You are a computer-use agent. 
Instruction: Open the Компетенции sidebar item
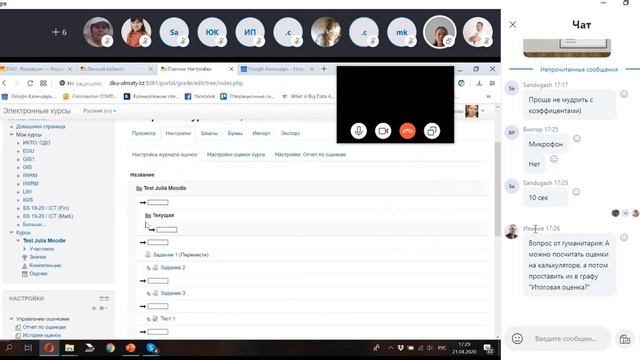click(x=45, y=265)
